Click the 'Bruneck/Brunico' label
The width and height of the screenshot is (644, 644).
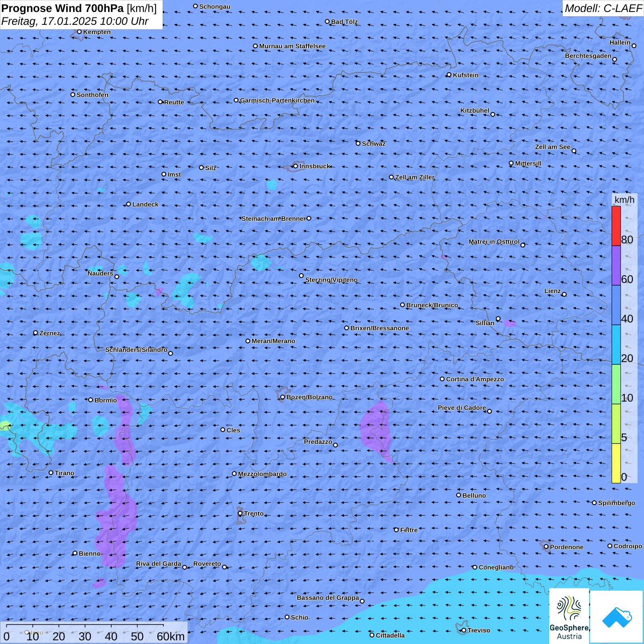(x=432, y=305)
